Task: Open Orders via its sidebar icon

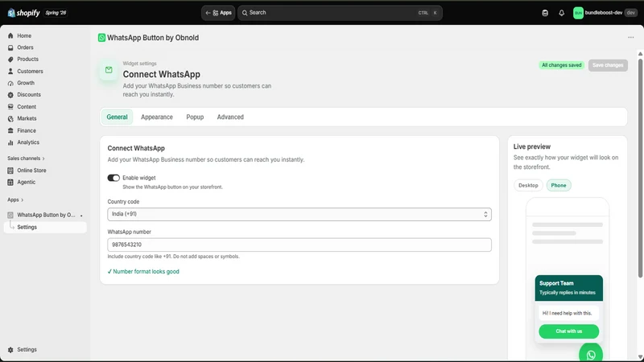Action: (x=10, y=47)
